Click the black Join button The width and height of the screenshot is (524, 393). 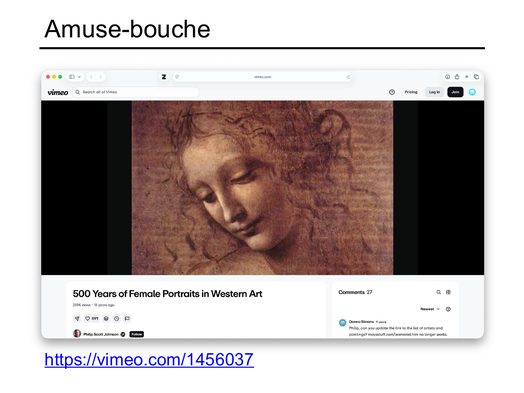455,92
